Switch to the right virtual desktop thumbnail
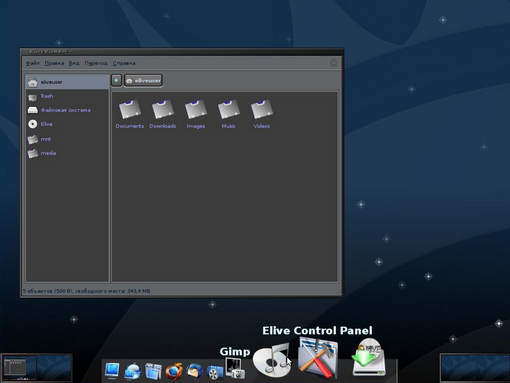 click(475, 368)
